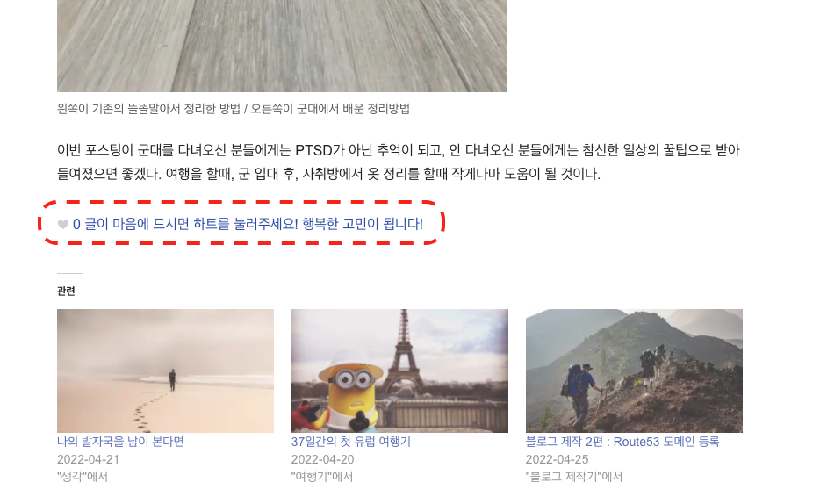Click the word PTSD in the paragraph

[313, 150]
